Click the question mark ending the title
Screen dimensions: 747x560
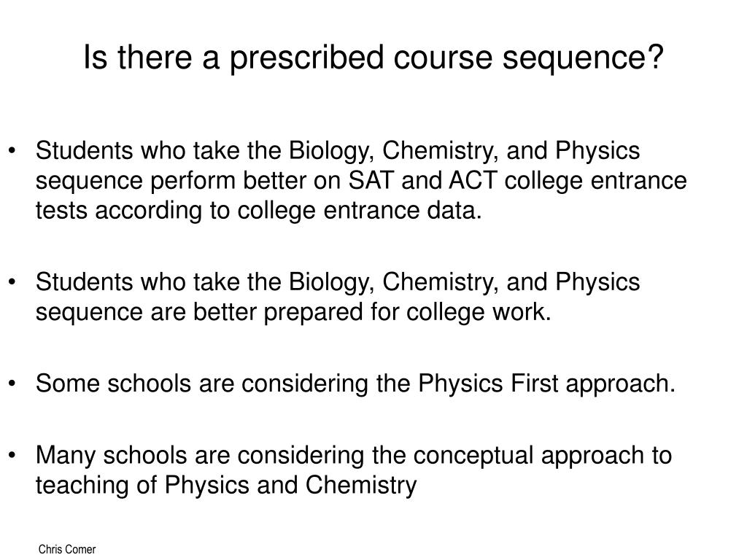(655, 57)
